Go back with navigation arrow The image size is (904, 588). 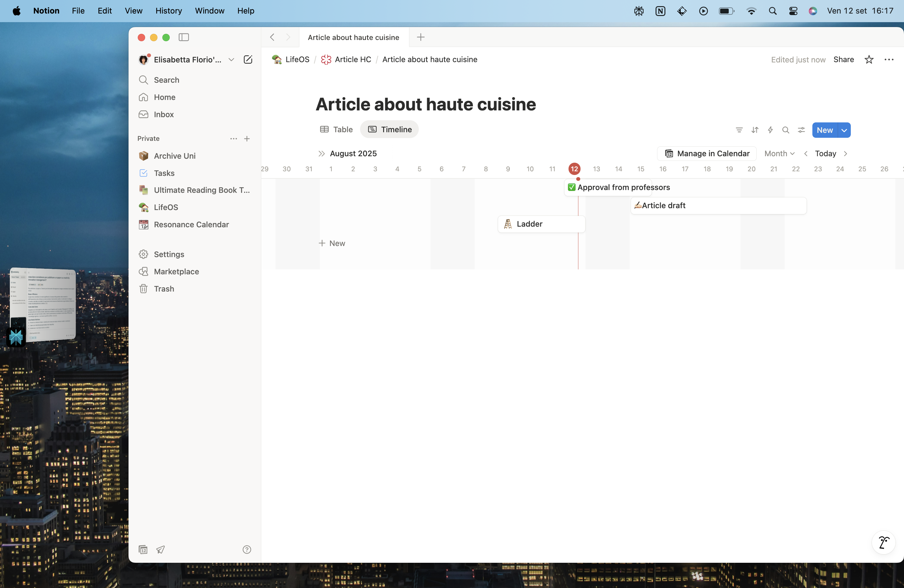(x=272, y=37)
